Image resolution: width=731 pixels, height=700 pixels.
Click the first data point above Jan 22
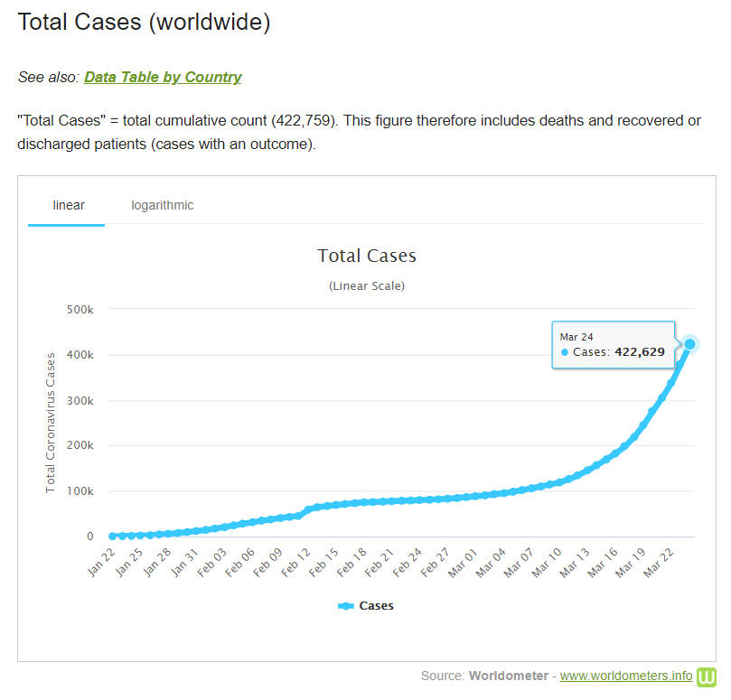tap(113, 536)
